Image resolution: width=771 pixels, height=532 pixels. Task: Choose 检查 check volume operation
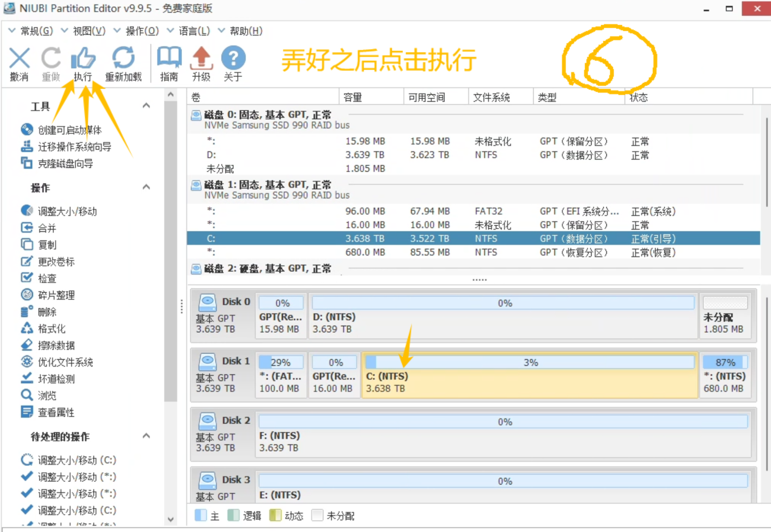38,278
